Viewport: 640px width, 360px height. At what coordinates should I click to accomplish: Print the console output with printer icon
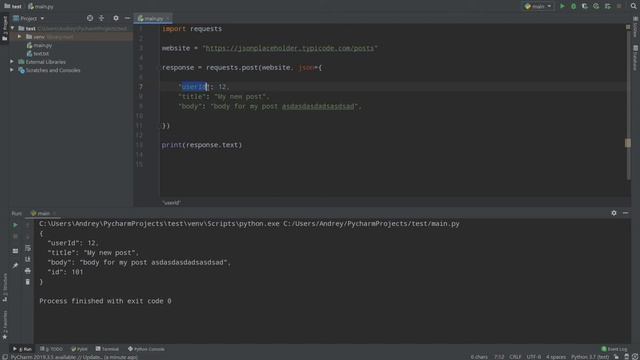click(x=28, y=271)
